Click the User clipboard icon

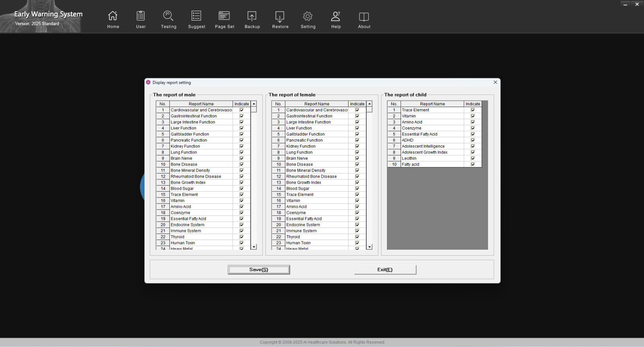140,16
